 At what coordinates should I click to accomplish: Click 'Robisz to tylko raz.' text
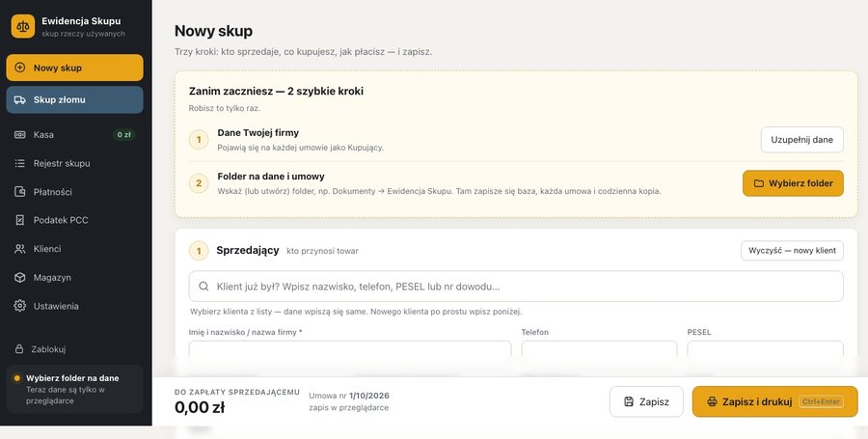(x=224, y=108)
